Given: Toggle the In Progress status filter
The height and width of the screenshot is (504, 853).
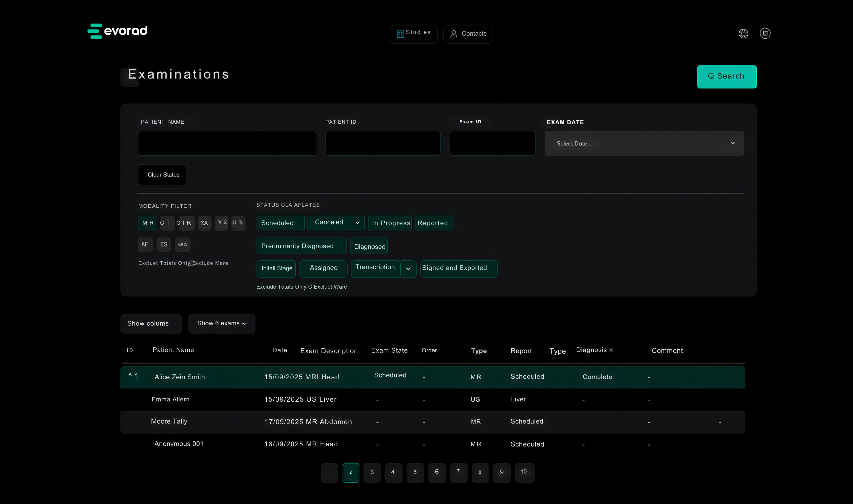Looking at the screenshot, I should click(x=390, y=223).
